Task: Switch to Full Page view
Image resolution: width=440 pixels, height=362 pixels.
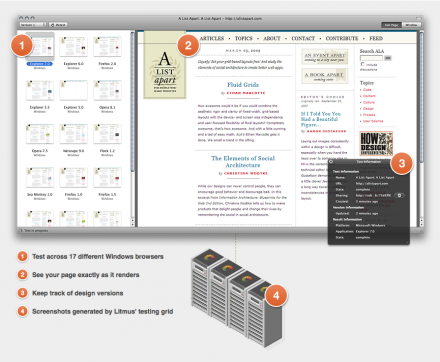Action: [x=392, y=25]
